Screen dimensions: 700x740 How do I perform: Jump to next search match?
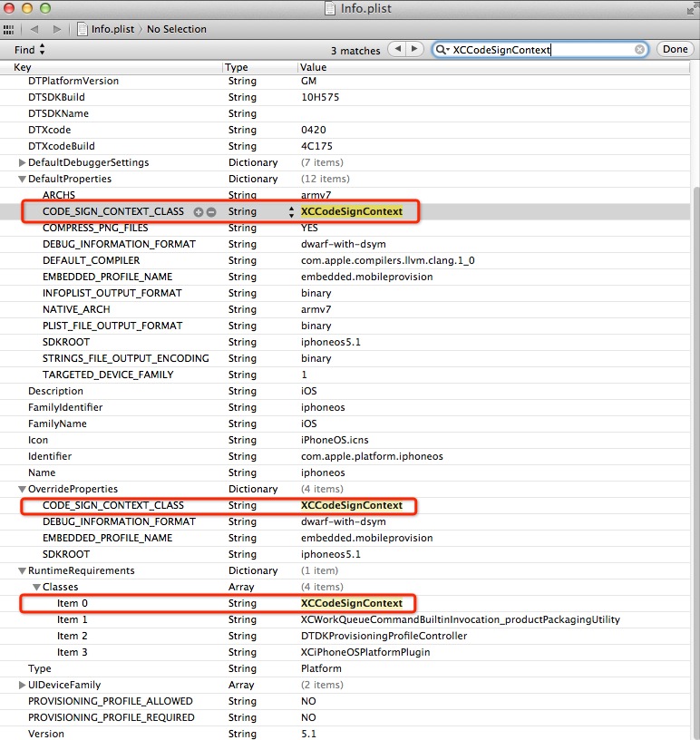tap(414, 49)
